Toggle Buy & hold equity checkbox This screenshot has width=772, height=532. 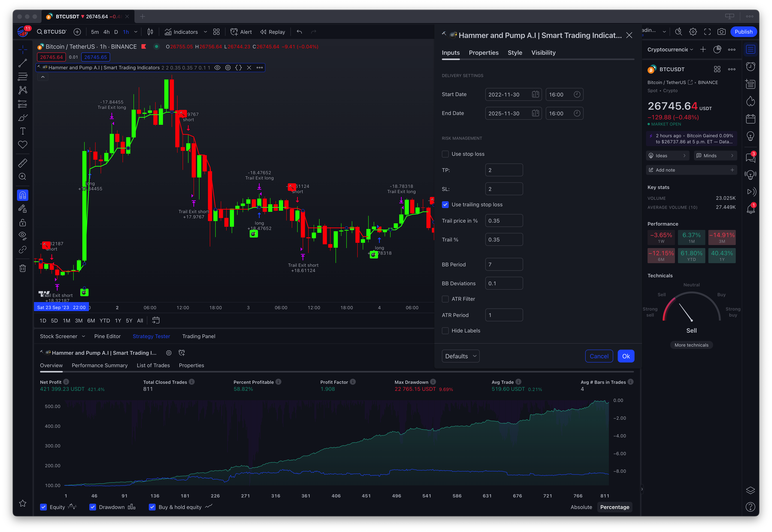click(x=152, y=507)
